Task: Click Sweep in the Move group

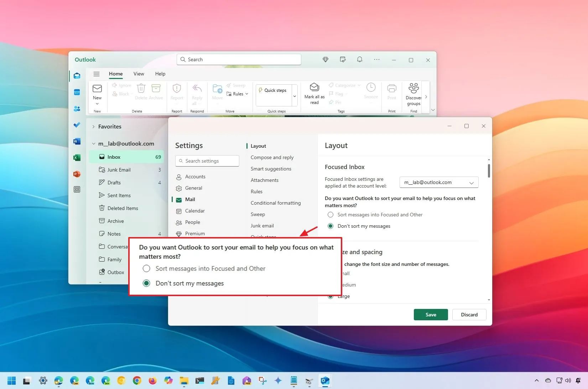Action: pos(236,85)
